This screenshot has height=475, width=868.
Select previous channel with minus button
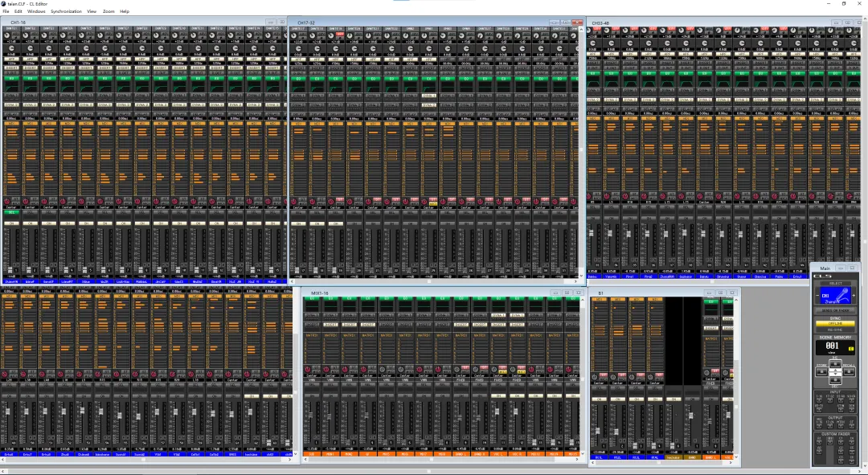click(x=817, y=296)
